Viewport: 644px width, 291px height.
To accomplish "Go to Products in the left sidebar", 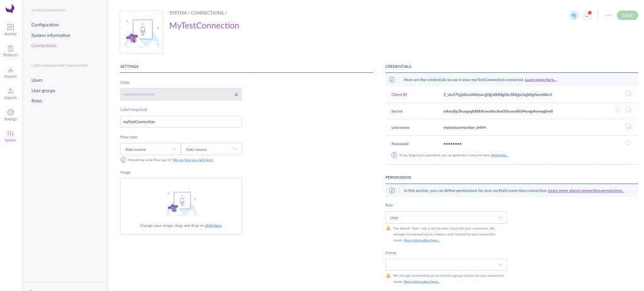I will (11, 50).
